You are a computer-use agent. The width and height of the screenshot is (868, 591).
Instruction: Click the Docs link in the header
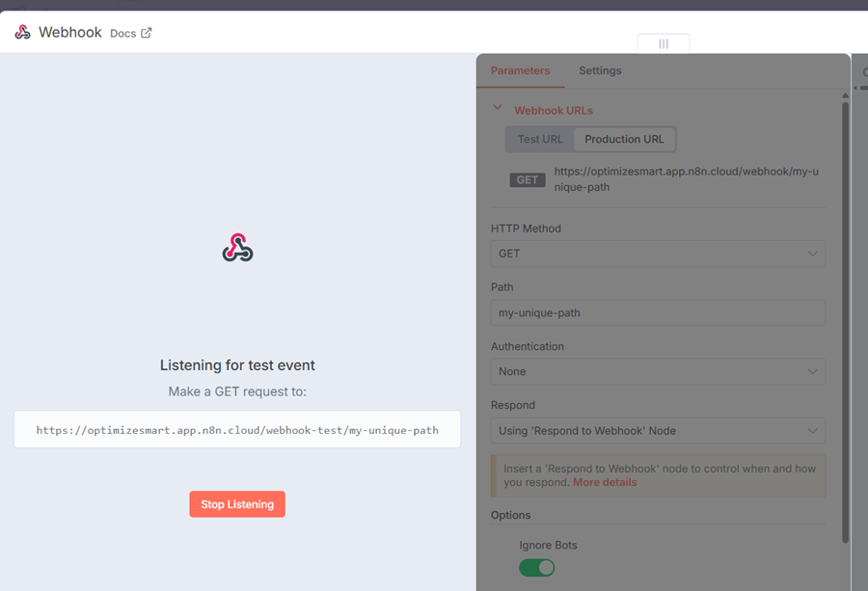point(123,32)
